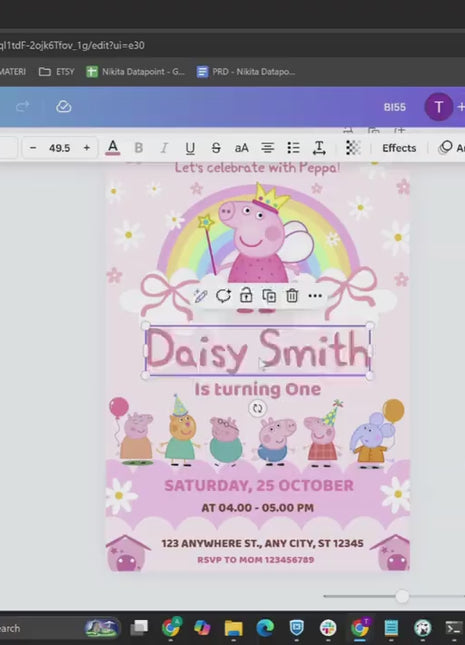The height and width of the screenshot is (645, 465).
Task: Open the Notepad icon in the taskbar
Action: [x=391, y=628]
